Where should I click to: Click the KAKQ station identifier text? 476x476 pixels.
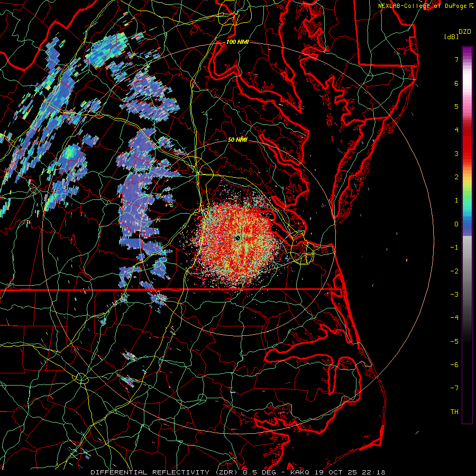300,472
